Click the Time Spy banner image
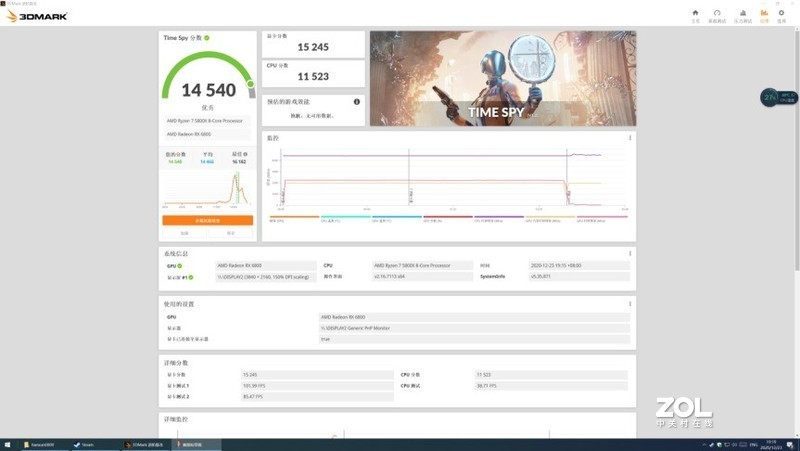 [503, 78]
